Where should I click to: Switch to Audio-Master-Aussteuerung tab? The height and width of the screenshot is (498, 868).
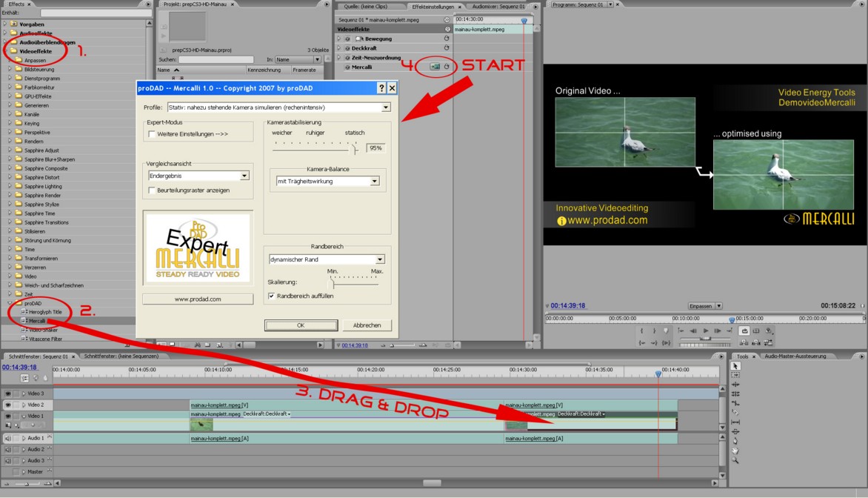tap(795, 356)
